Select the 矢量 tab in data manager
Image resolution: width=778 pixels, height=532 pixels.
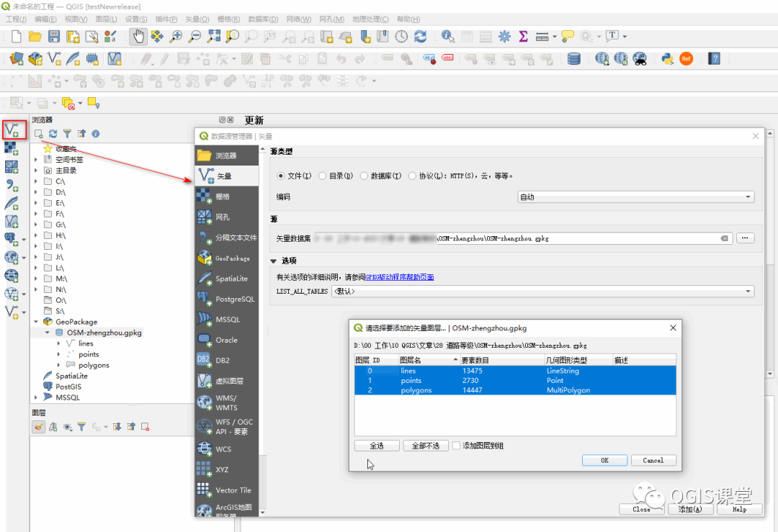(227, 176)
